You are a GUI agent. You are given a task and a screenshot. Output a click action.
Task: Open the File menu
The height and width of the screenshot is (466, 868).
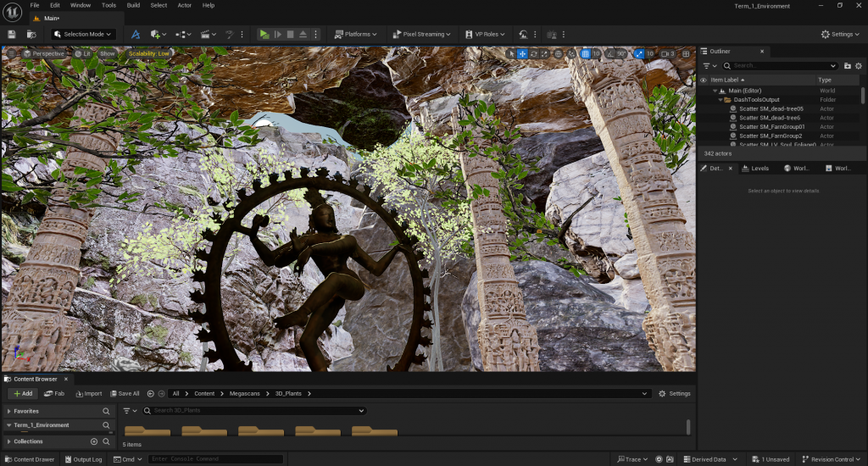pyautogui.click(x=34, y=6)
